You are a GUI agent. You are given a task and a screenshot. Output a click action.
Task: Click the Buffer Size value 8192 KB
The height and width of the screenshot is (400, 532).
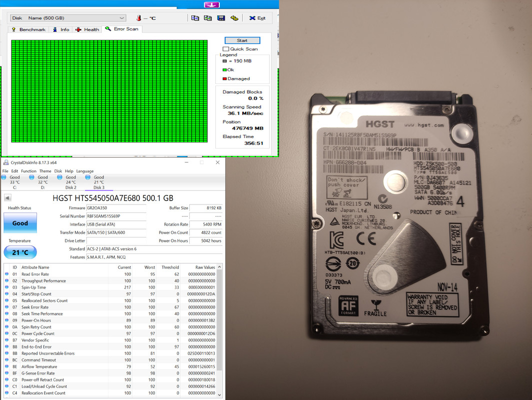[206, 208]
